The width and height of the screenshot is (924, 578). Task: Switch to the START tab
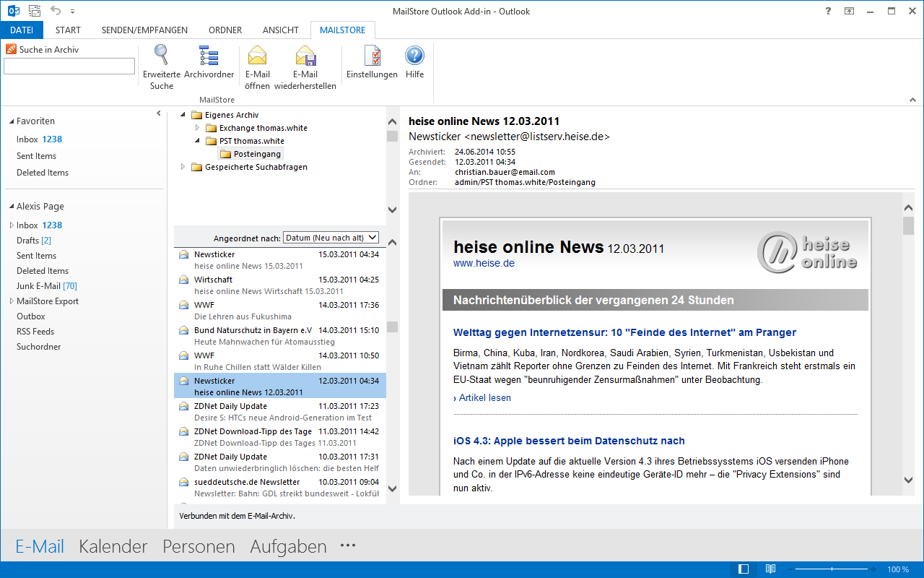tap(68, 30)
